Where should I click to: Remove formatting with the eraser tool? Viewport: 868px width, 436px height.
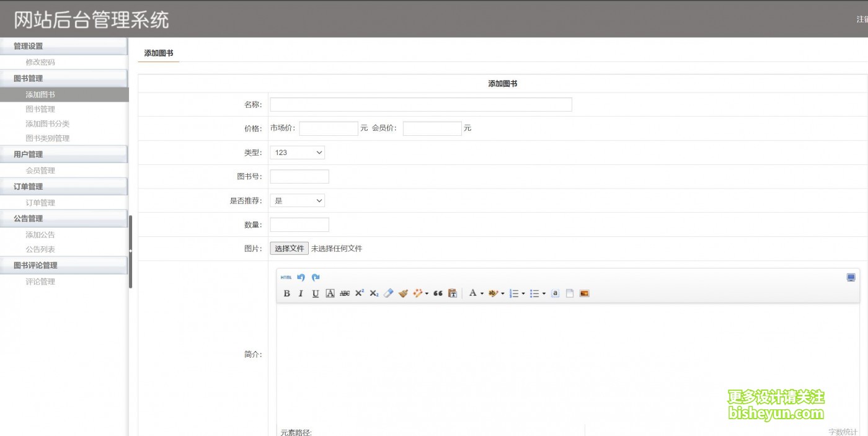389,293
